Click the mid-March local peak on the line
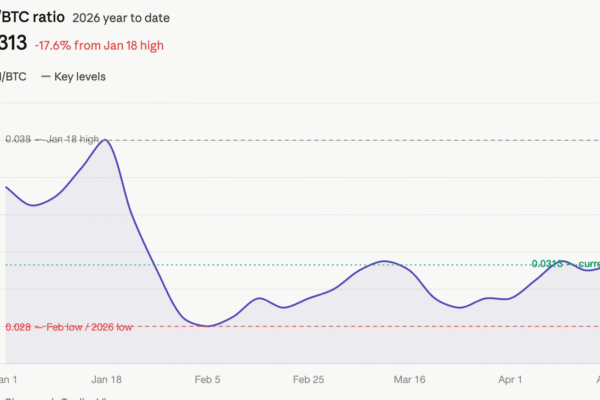Screen dimensions: 600x400 coord(385,262)
